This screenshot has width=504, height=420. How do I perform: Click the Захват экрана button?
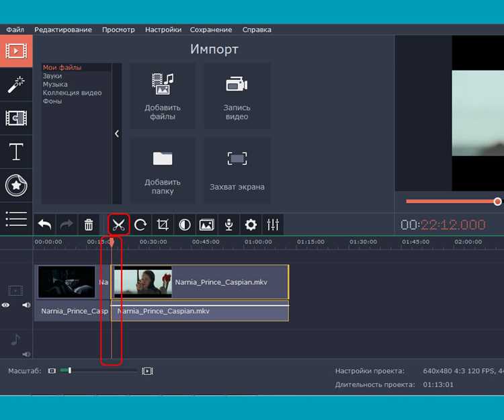[237, 170]
